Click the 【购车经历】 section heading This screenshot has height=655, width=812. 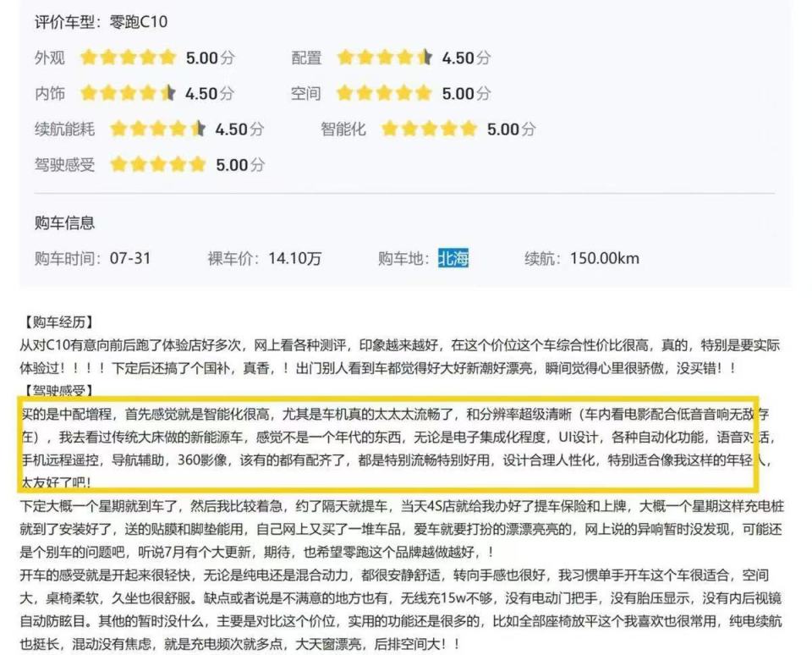(58, 322)
